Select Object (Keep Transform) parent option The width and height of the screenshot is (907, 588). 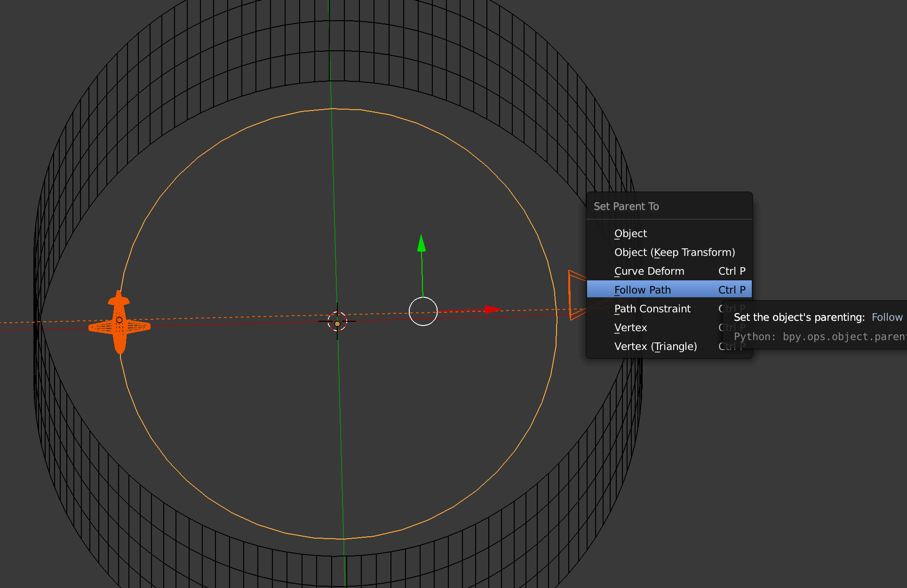pyautogui.click(x=669, y=252)
